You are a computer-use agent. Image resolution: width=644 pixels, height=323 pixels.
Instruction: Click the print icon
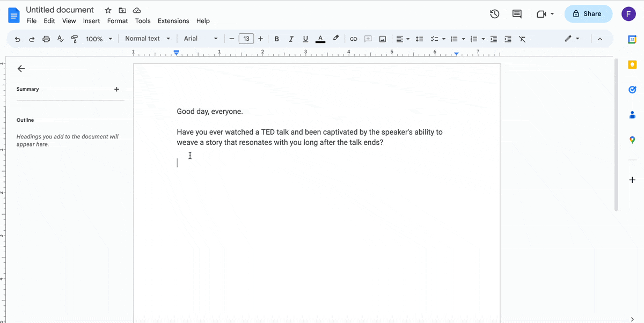coord(46,39)
